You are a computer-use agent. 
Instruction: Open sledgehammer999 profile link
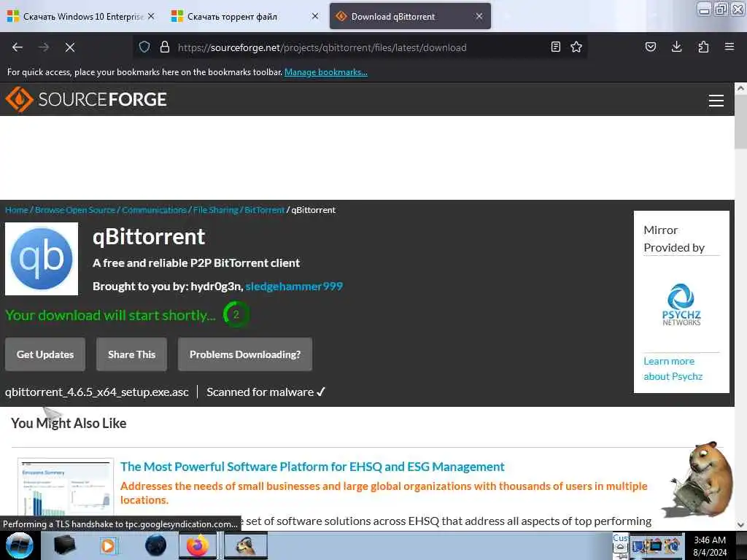294,286
